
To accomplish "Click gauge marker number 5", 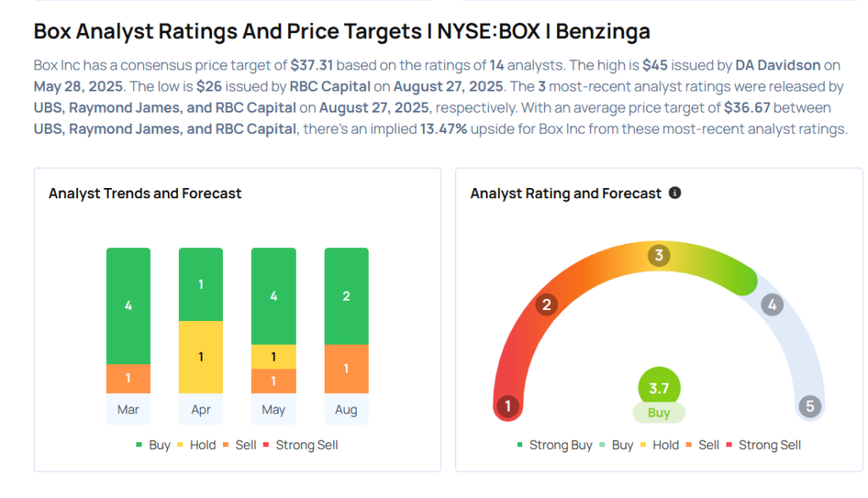I will pos(810,407).
